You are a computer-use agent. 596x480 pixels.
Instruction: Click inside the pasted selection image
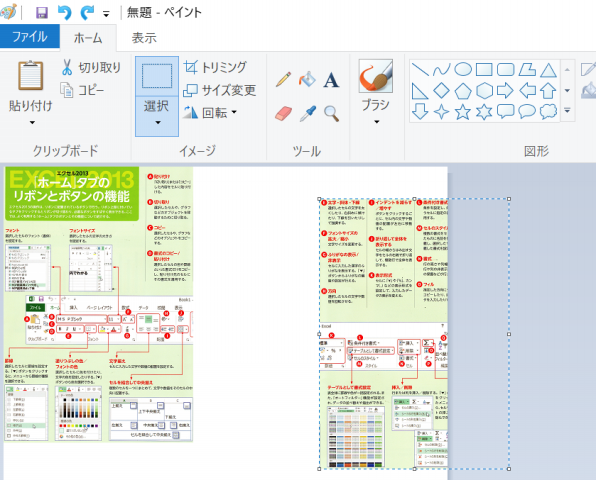(383, 334)
